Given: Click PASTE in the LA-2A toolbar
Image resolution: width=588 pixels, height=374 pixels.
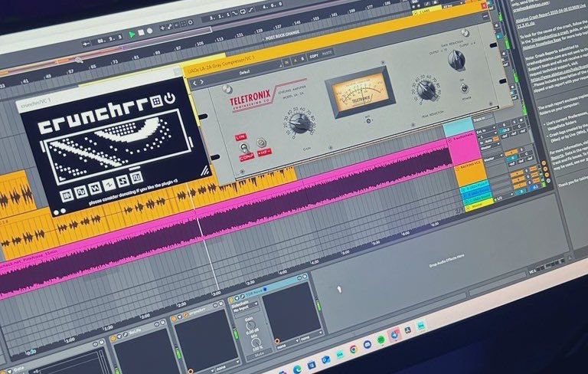Looking at the screenshot, I should click(328, 54).
